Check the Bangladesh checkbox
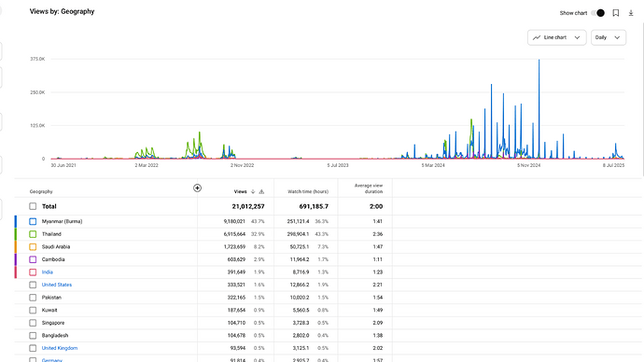Image resolution: width=644 pixels, height=362 pixels. tap(33, 336)
